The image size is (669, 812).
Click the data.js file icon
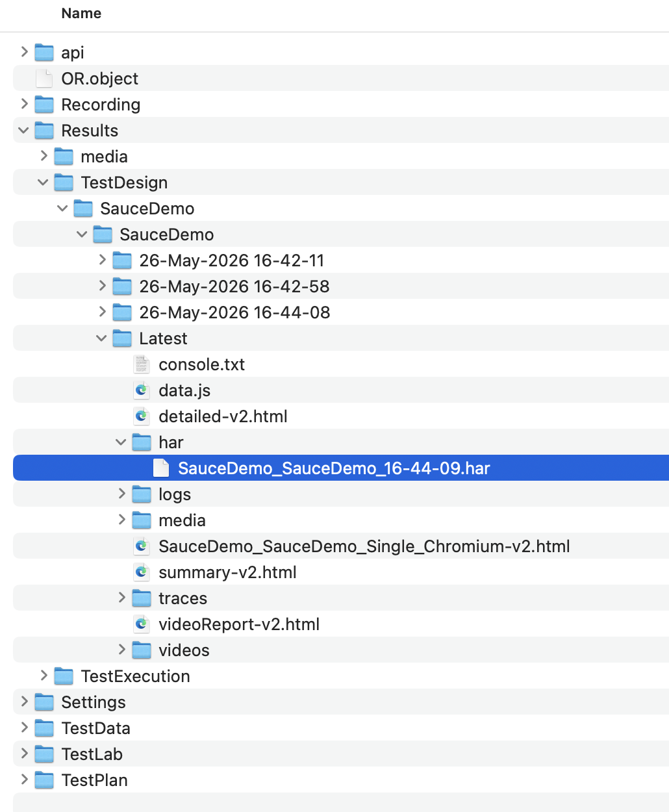pos(142,390)
